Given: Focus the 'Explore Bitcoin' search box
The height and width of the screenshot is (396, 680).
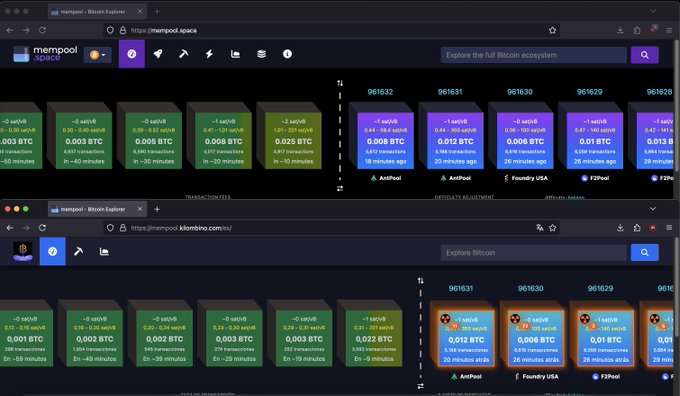Looking at the screenshot, I should 534,252.
